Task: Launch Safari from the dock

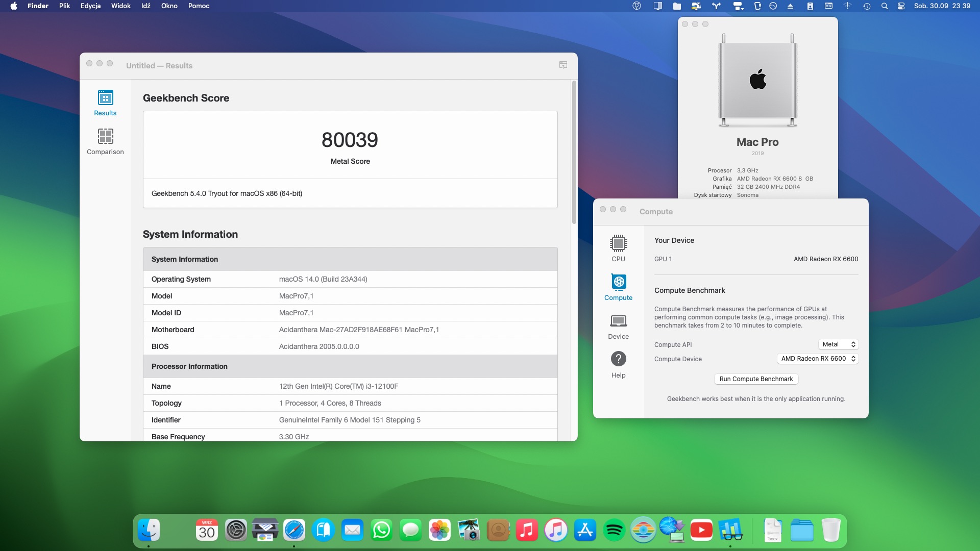Action: pos(295,531)
